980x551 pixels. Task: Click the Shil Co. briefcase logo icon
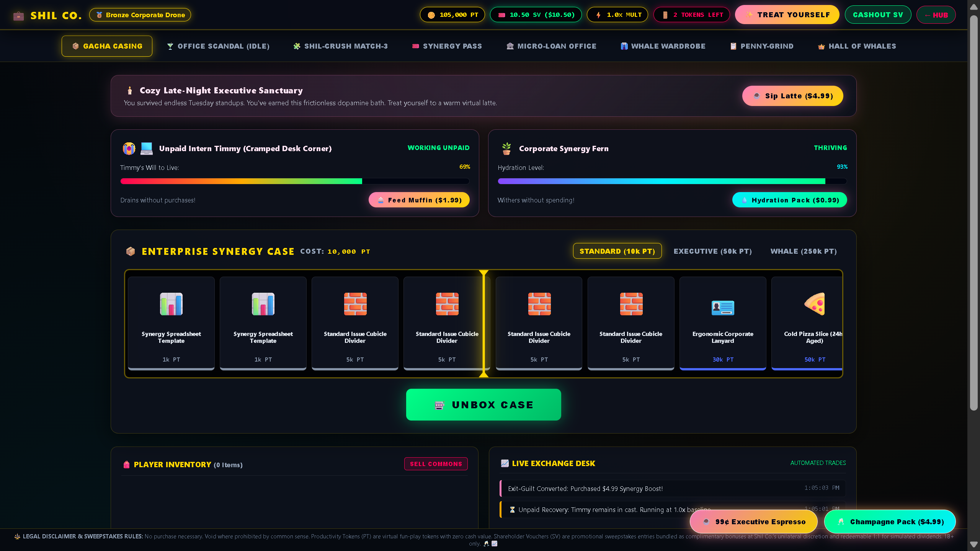18,16
